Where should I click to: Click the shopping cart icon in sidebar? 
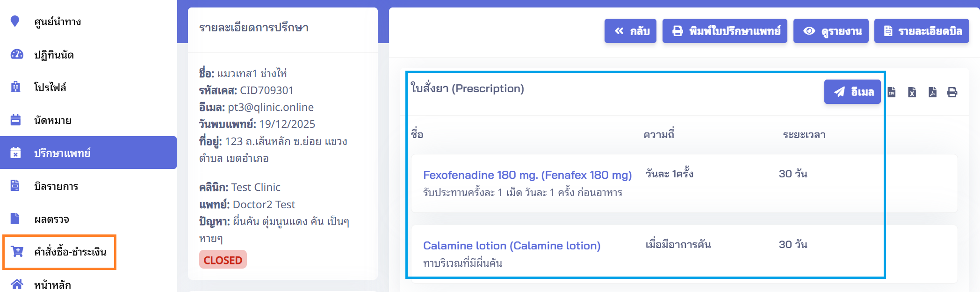[17, 252]
